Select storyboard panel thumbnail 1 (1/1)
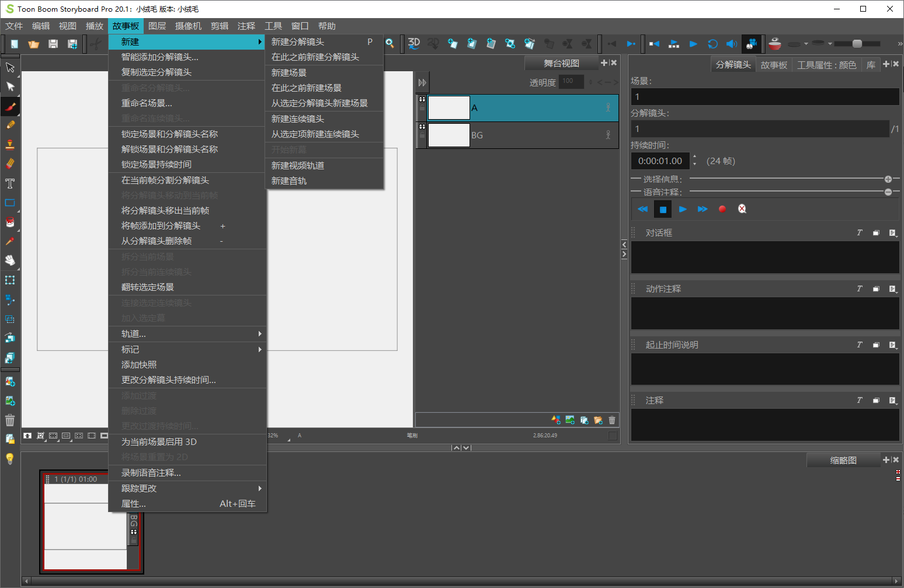Viewport: 904px width, 588px height. click(92, 522)
